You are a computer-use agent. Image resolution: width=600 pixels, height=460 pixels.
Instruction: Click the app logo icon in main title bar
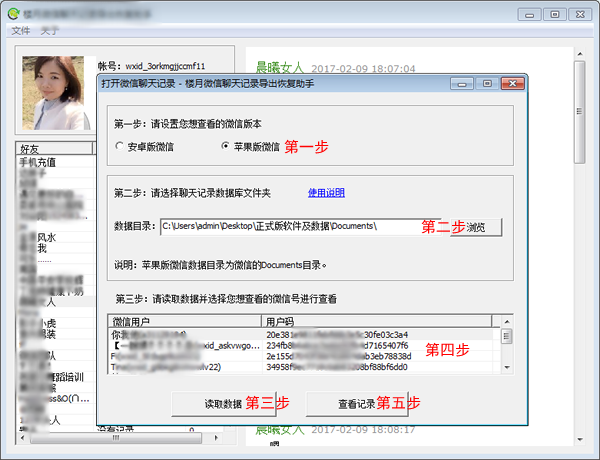[14, 13]
